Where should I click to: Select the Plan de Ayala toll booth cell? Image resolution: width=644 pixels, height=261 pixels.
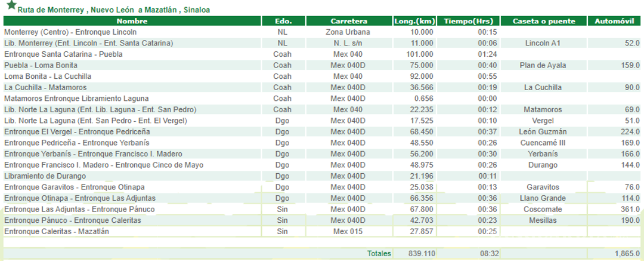(543, 65)
